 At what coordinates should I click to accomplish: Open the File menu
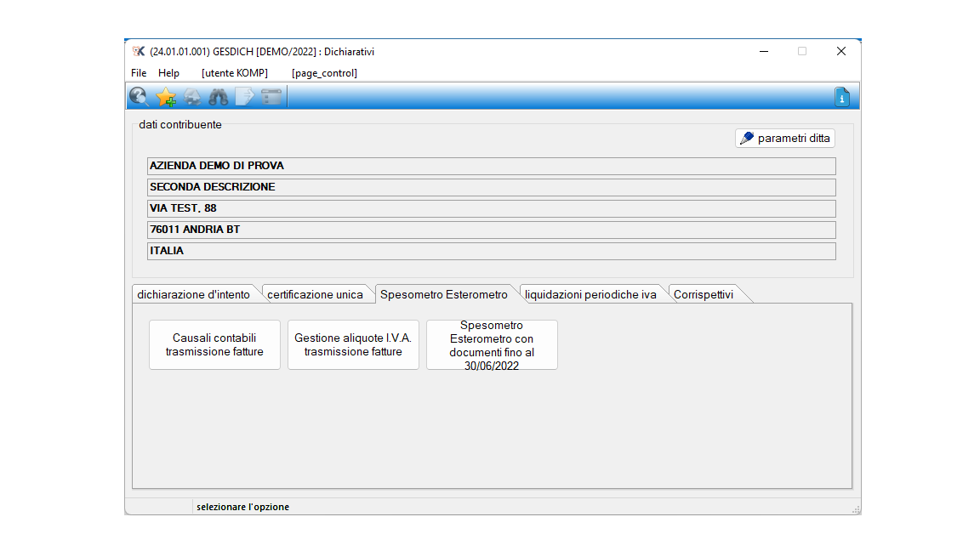coord(139,73)
